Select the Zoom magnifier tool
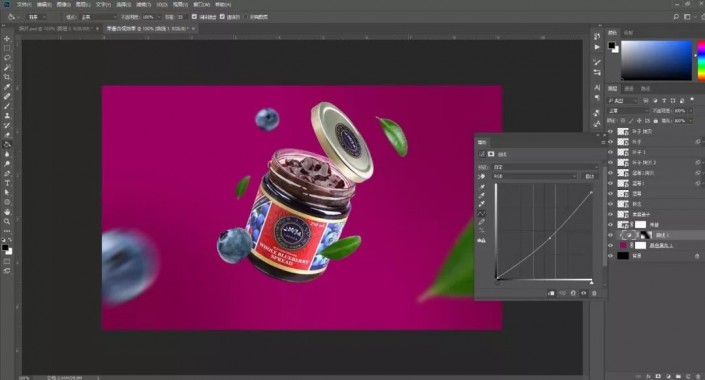This screenshot has height=380, width=705. [x=7, y=221]
